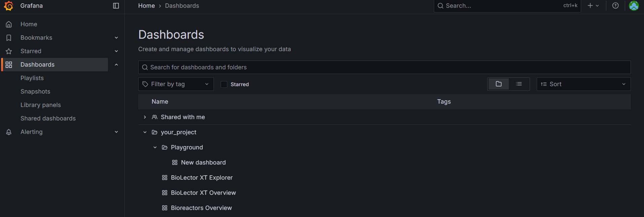This screenshot has height=217, width=644.
Task: Open the user profile avatar
Action: click(634, 6)
